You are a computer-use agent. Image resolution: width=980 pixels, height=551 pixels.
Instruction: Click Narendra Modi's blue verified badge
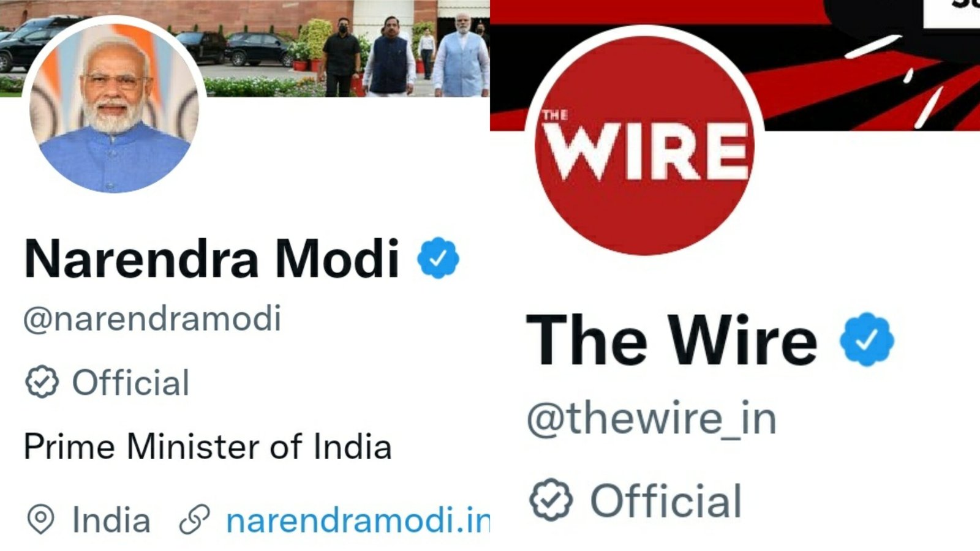(438, 258)
